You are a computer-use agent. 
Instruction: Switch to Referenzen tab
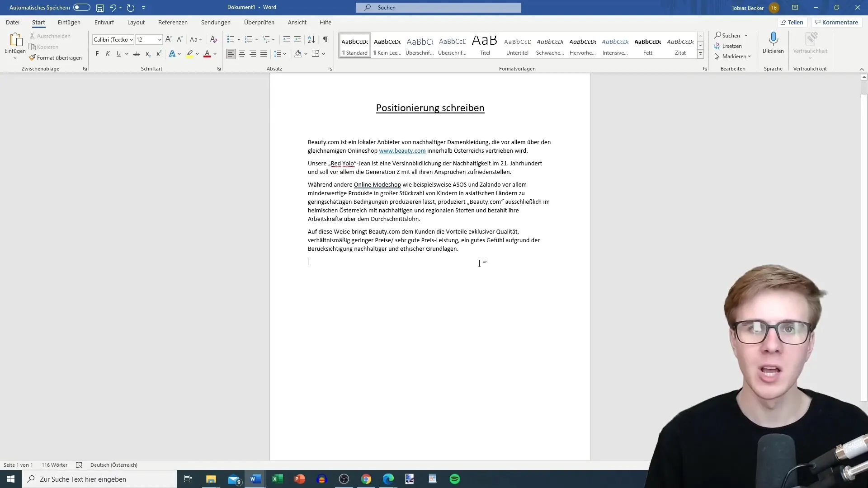[173, 22]
